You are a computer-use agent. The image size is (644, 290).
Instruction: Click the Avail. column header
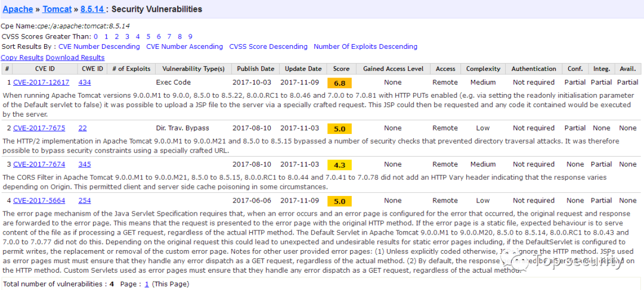click(x=627, y=68)
